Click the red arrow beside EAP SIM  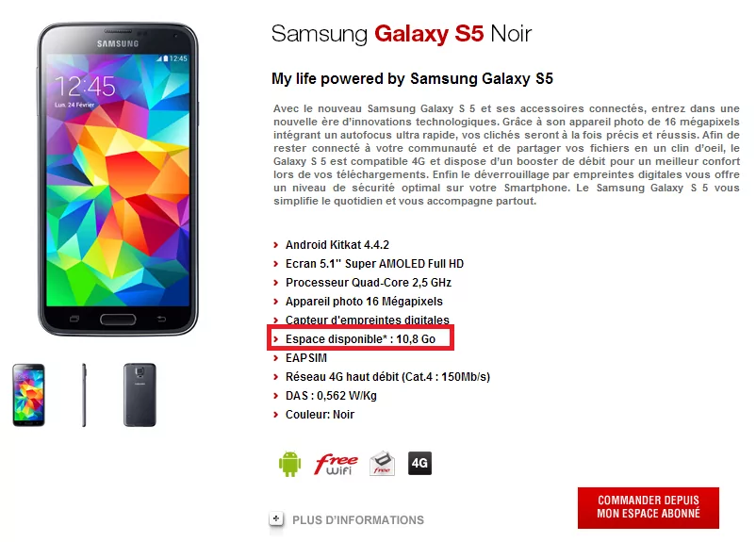coord(276,358)
